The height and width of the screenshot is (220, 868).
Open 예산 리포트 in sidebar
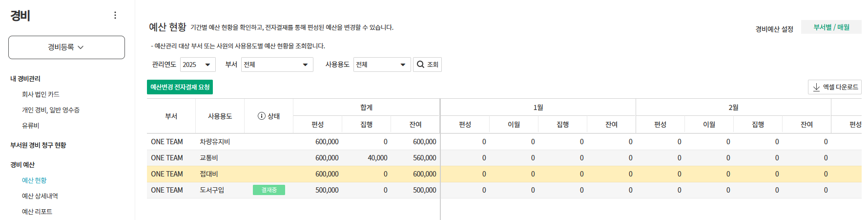click(x=37, y=212)
